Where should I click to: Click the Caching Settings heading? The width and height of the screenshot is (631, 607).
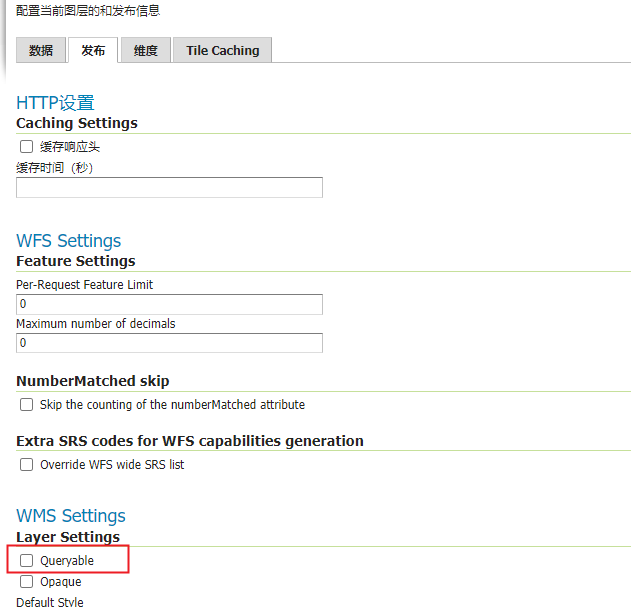click(77, 123)
